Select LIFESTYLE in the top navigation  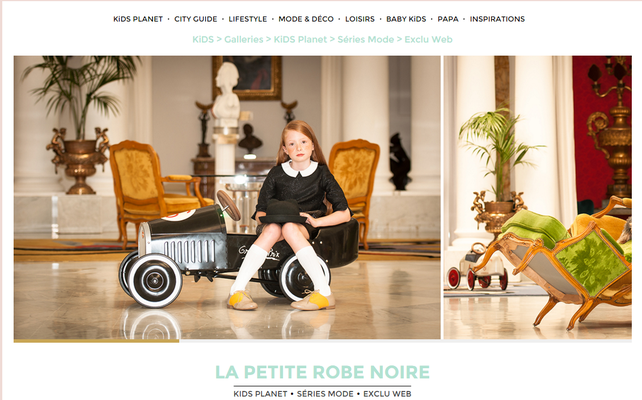pyautogui.click(x=248, y=19)
